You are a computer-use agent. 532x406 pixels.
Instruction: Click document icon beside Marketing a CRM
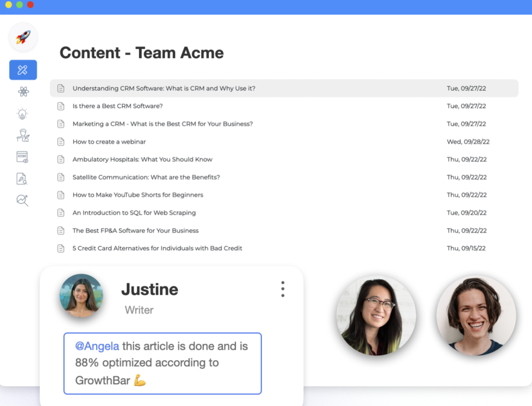click(61, 124)
